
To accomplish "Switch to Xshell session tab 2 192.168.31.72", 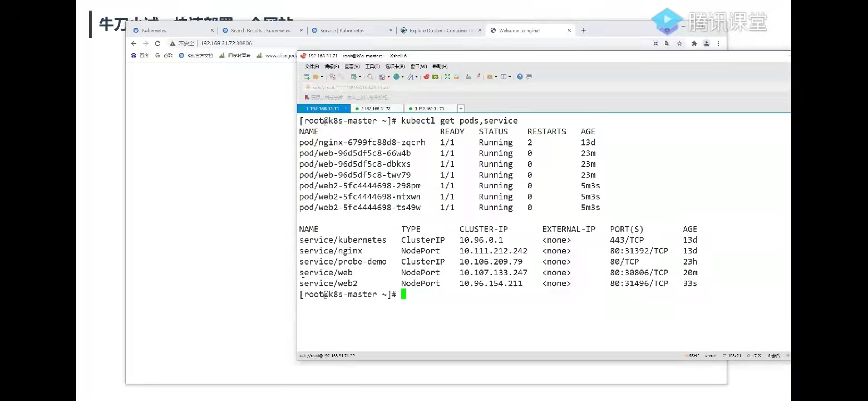I will click(x=378, y=109).
